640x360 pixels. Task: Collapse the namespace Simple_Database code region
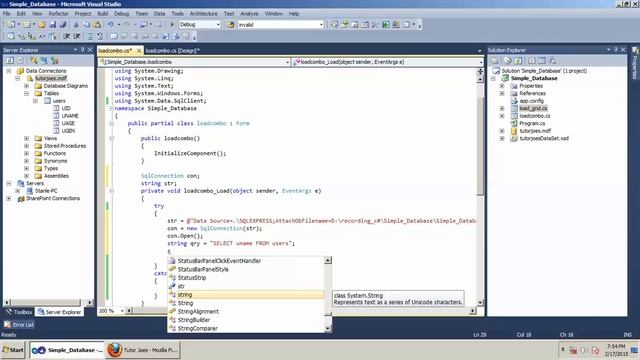pos(111,109)
